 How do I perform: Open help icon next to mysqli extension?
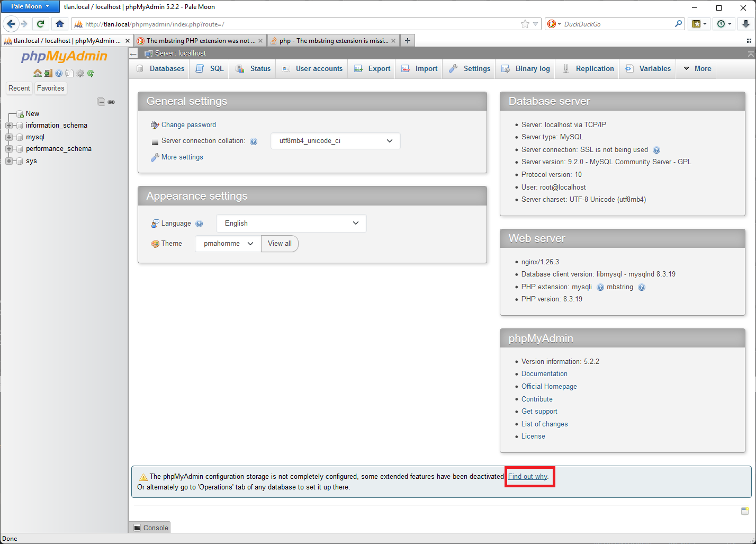point(600,287)
